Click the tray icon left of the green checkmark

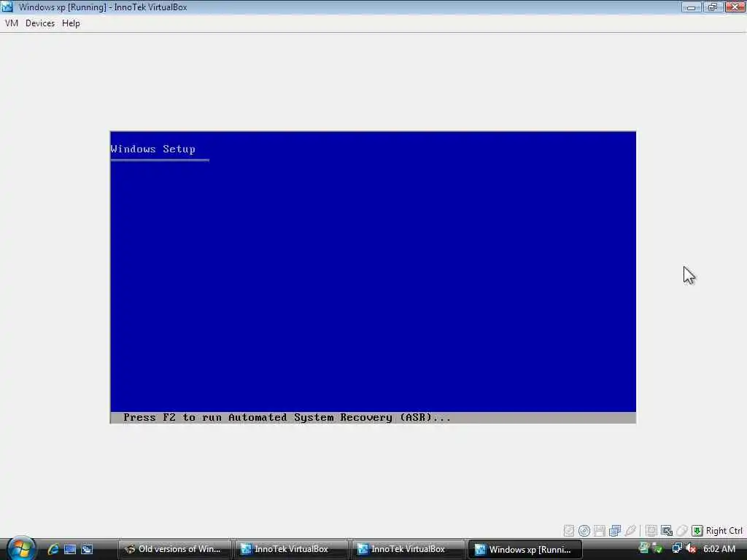pos(643,548)
